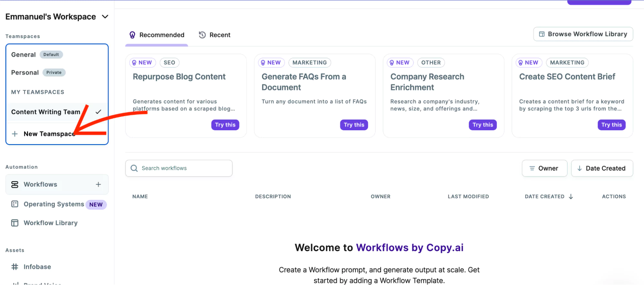Sort by the NAME column header
This screenshot has width=644, height=285.
point(140,196)
